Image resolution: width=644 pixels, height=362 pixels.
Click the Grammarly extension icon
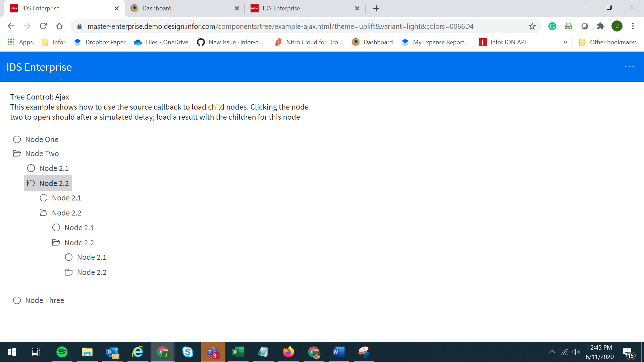coord(552,26)
